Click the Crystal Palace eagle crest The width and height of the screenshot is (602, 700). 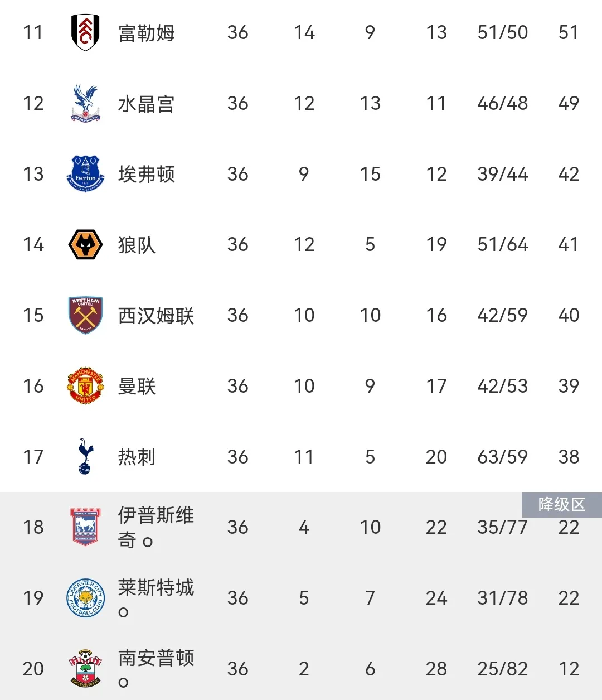[85, 103]
